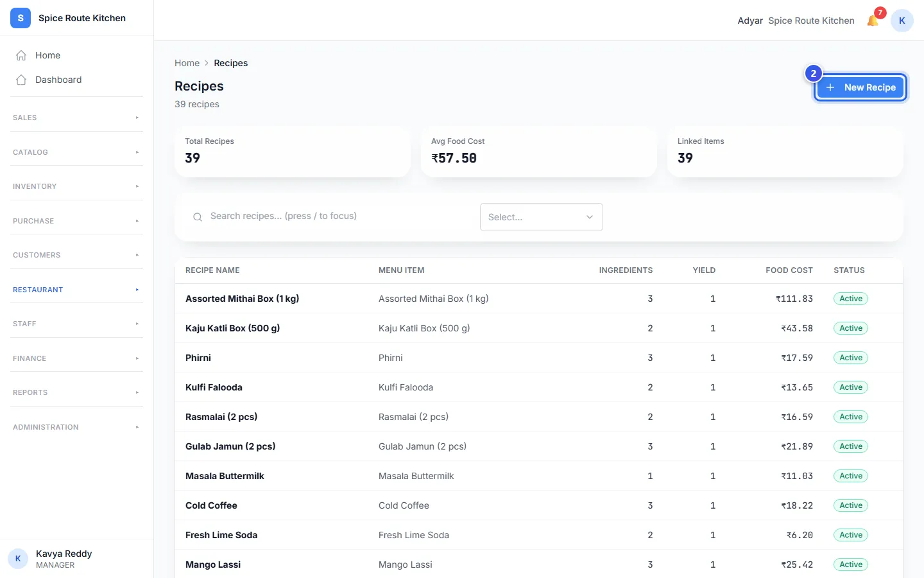Go to Home in sidebar
The height and width of the screenshot is (578, 924).
click(x=76, y=55)
